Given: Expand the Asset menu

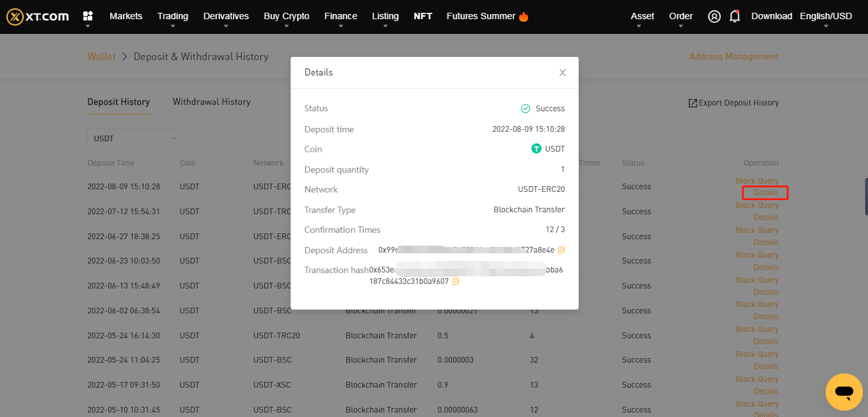Looking at the screenshot, I should (x=642, y=17).
